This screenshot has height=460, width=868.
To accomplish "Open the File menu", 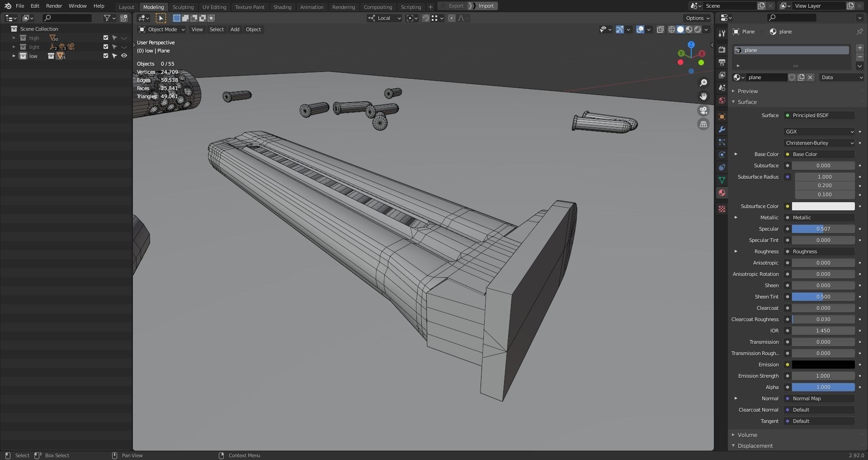I will [x=20, y=6].
